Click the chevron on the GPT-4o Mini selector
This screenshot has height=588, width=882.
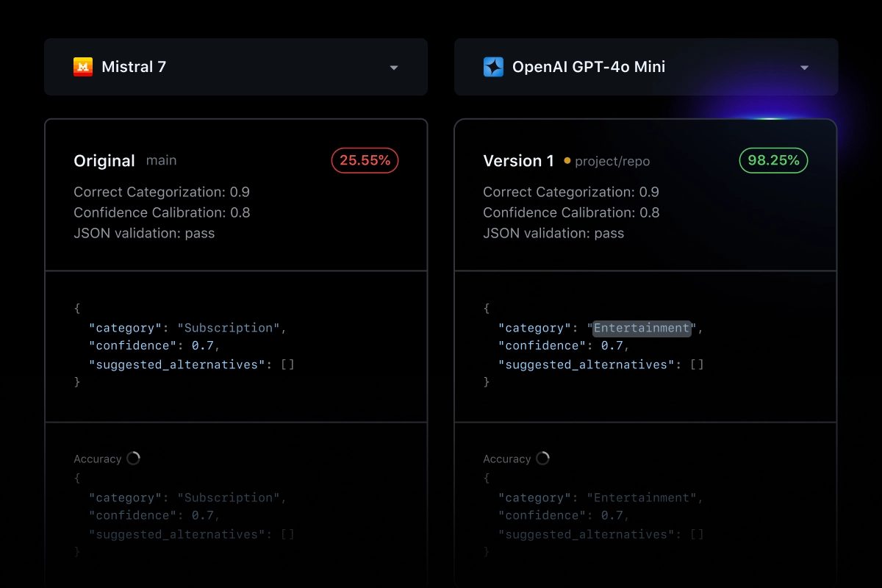(x=804, y=67)
